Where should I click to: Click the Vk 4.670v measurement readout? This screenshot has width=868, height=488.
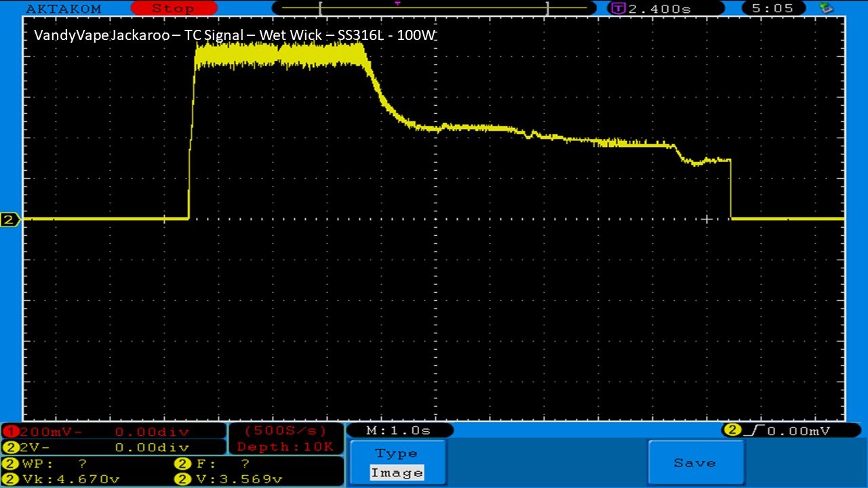click(x=71, y=479)
